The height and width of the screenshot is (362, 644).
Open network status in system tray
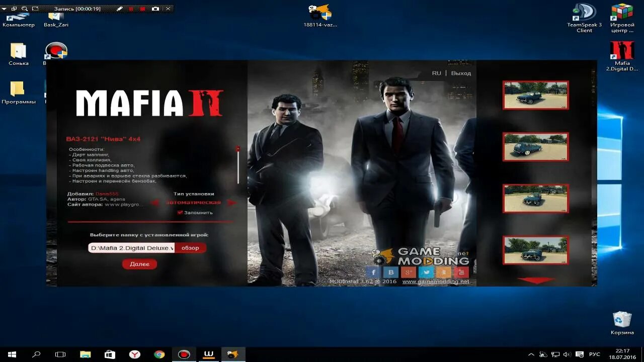point(555,354)
